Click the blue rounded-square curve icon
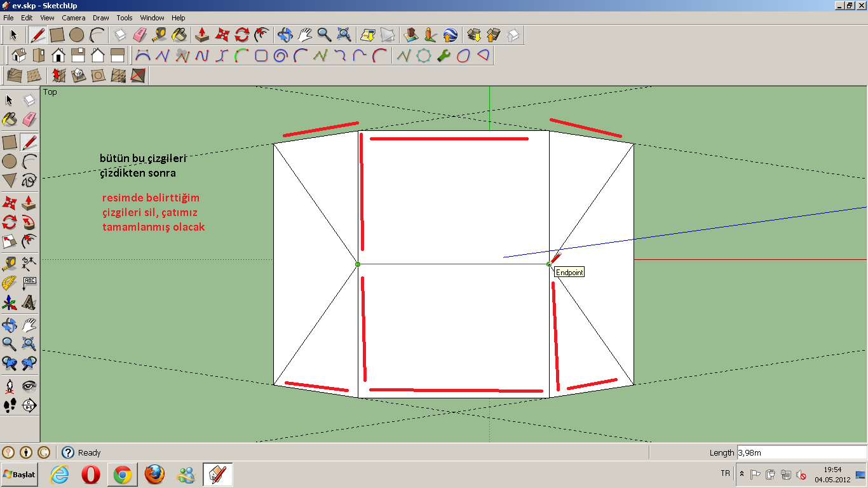 pyautogui.click(x=261, y=55)
